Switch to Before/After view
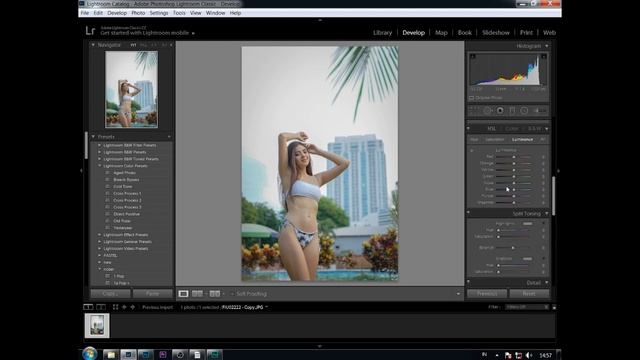This screenshot has width=640, height=360. click(x=215, y=293)
